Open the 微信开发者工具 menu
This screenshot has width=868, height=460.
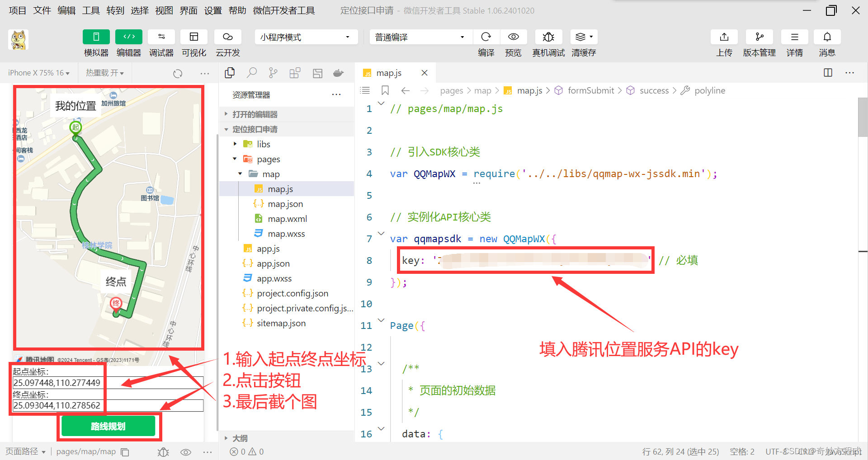tap(284, 10)
